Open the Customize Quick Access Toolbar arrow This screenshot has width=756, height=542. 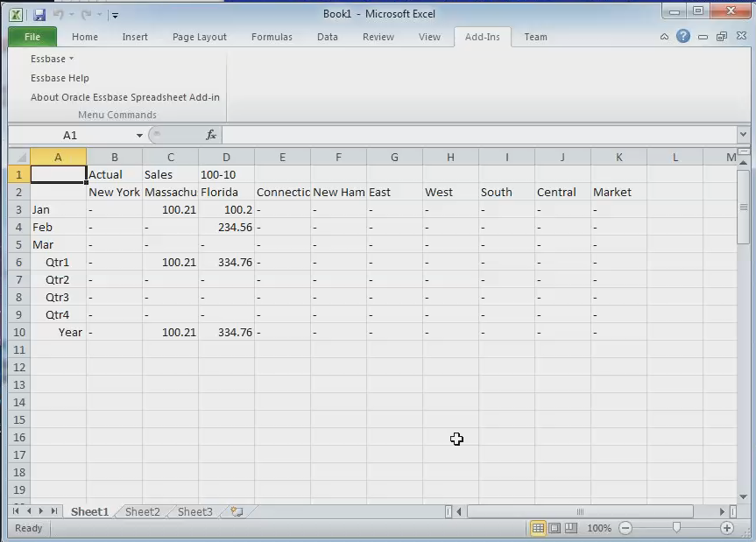pyautogui.click(x=116, y=16)
